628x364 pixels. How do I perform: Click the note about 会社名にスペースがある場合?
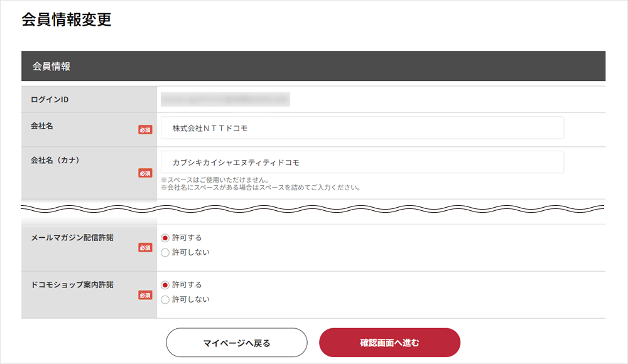(x=261, y=188)
